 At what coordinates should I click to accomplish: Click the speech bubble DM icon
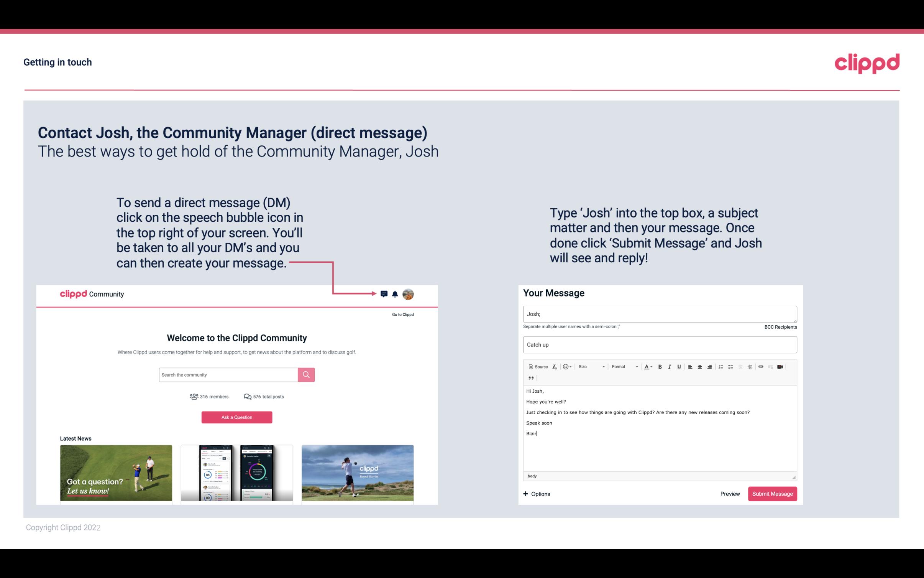click(384, 294)
